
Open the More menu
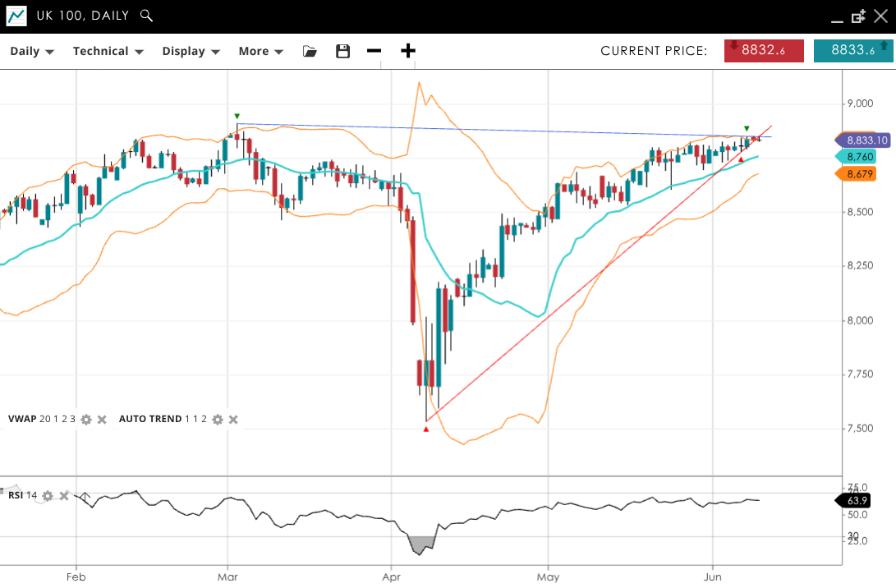click(260, 51)
